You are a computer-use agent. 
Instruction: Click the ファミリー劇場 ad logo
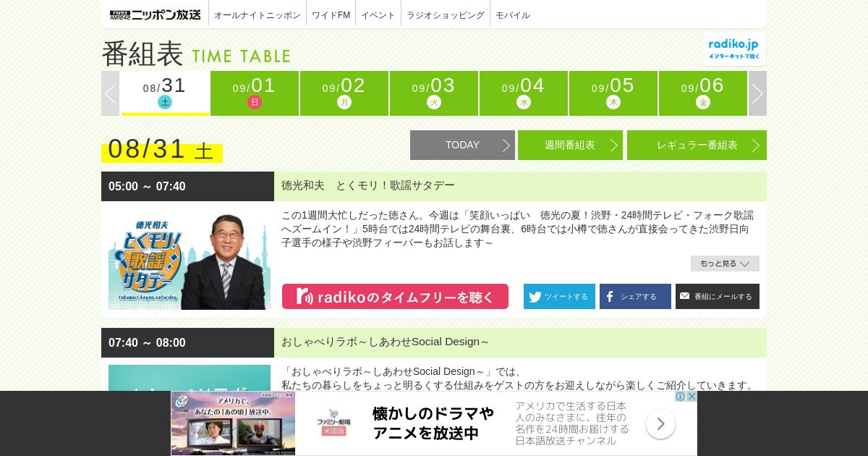coord(333,424)
